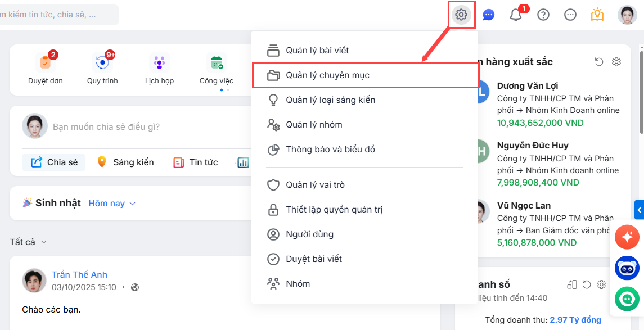Open the Công việc shortcut icon

coord(217,62)
